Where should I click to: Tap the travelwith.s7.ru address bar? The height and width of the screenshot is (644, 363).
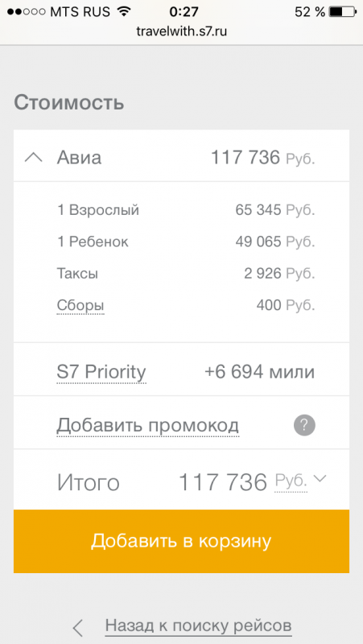click(182, 31)
